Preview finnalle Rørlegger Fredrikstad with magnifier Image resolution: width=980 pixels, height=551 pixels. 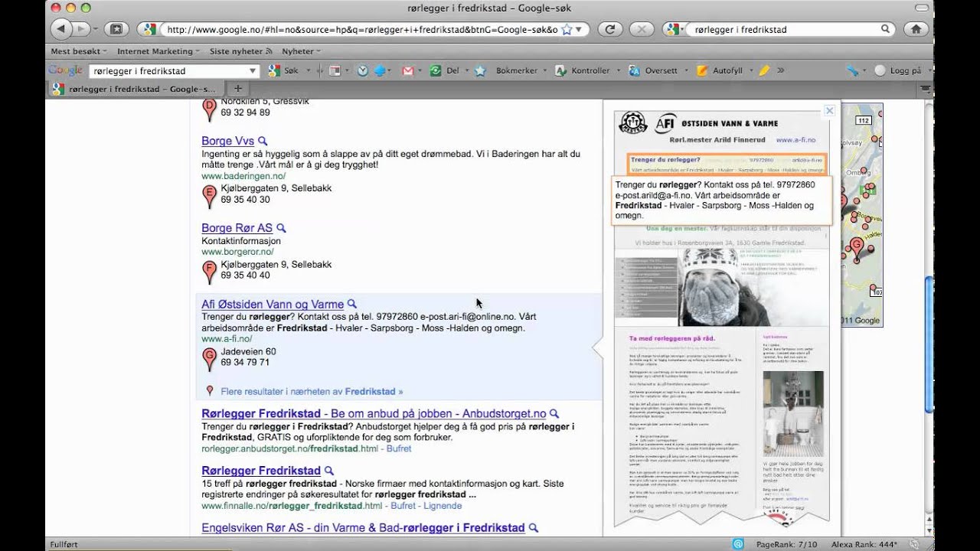click(329, 471)
